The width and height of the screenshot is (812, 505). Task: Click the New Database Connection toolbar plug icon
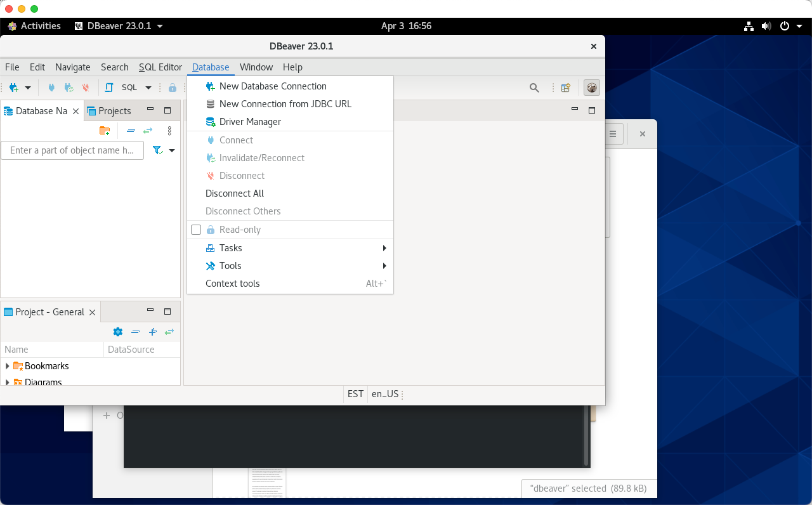(13, 88)
